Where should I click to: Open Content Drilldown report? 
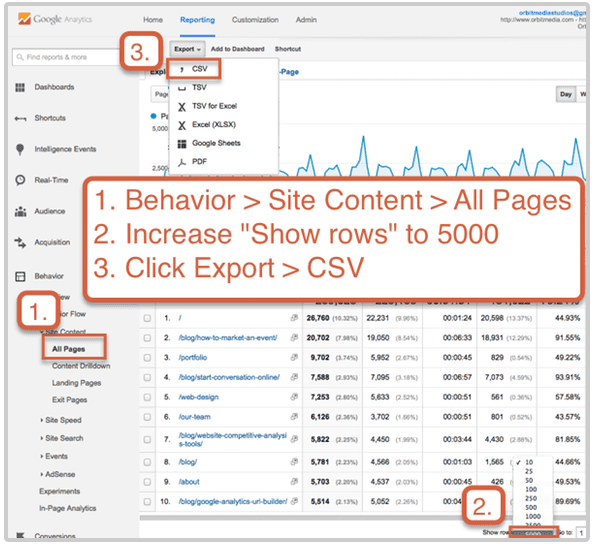pyautogui.click(x=81, y=366)
